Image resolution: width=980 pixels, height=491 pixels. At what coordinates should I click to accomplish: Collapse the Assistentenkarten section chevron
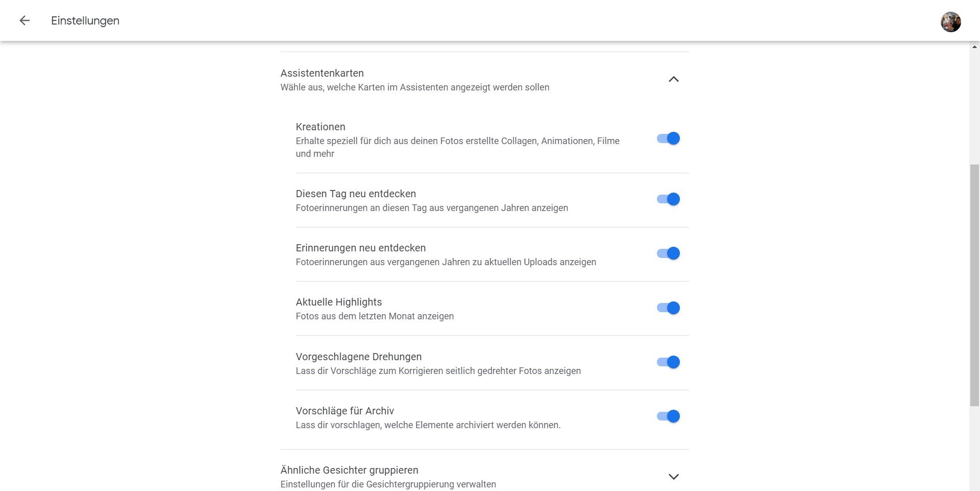click(x=673, y=79)
